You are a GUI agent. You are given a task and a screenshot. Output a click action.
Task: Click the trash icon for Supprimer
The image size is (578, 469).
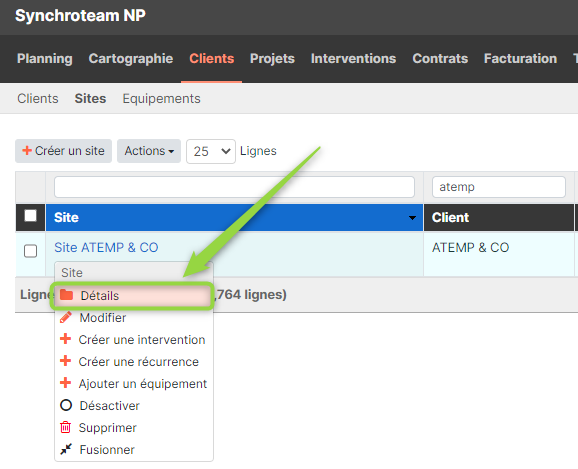[66, 427]
